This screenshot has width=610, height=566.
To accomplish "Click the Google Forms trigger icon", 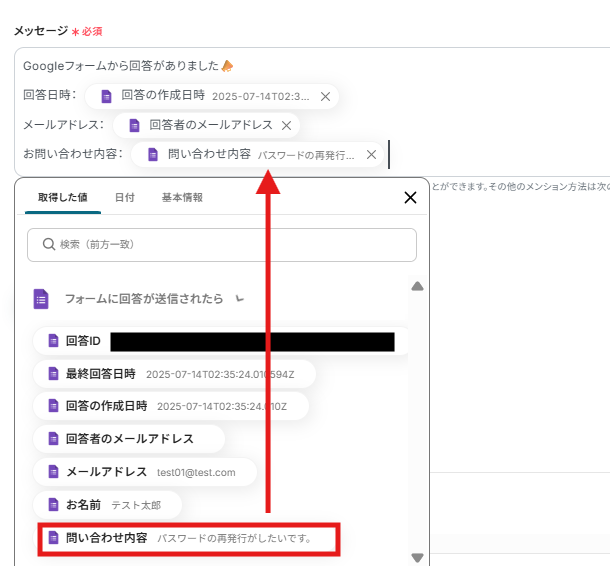I will click(41, 298).
